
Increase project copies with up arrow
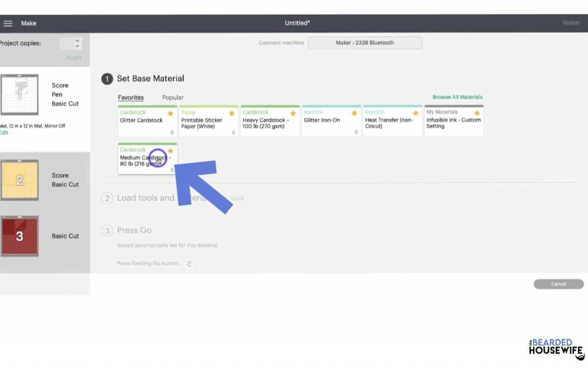77,40
